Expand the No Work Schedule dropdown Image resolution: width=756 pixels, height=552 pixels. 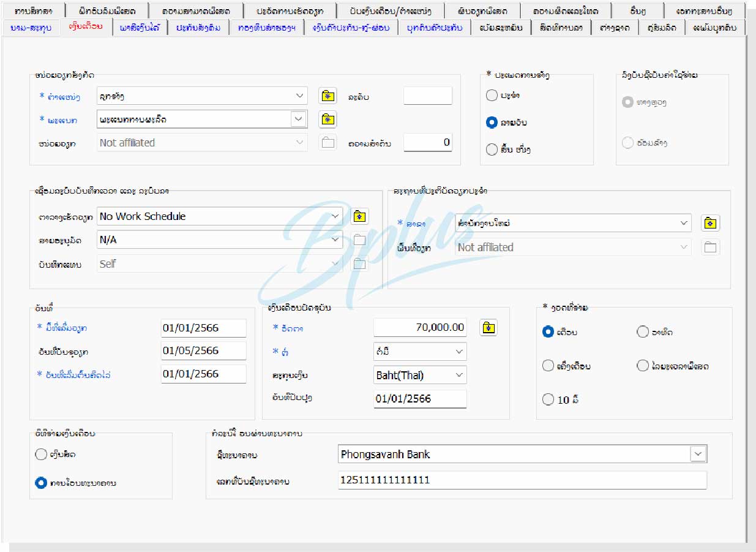[335, 216]
